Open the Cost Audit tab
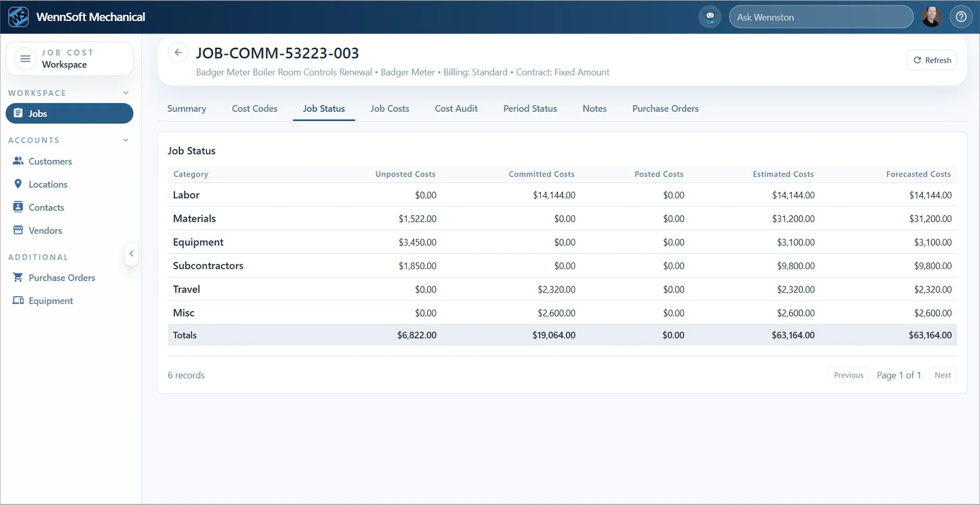 click(x=456, y=108)
